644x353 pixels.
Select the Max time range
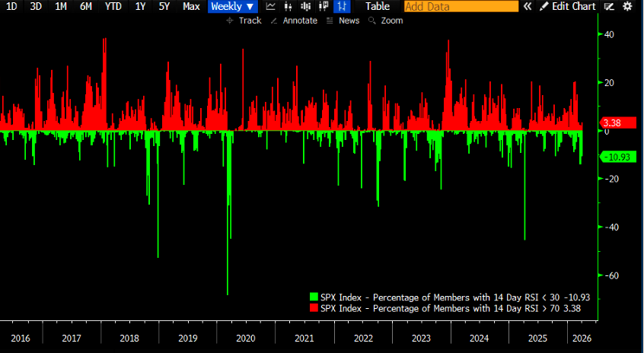point(192,6)
